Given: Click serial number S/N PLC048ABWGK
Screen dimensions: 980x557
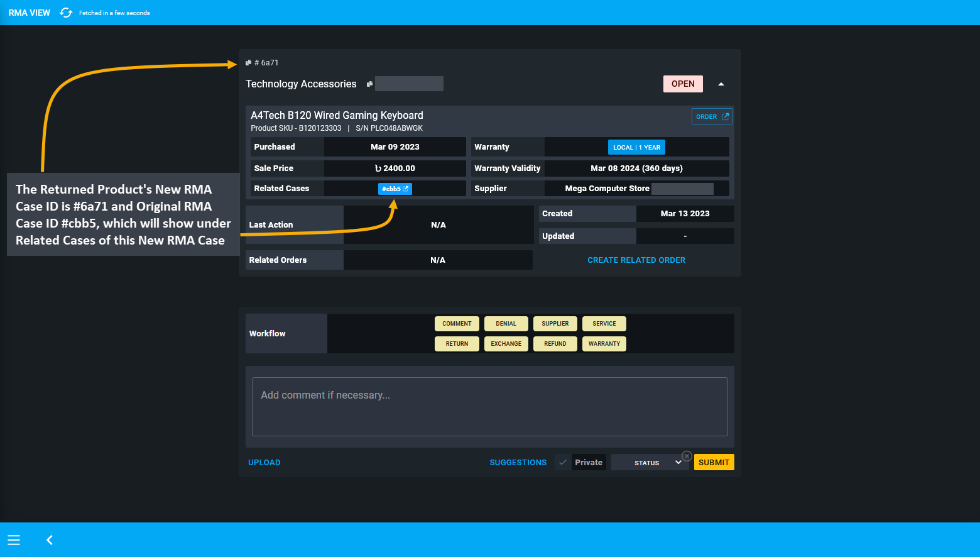Looking at the screenshot, I should (389, 128).
